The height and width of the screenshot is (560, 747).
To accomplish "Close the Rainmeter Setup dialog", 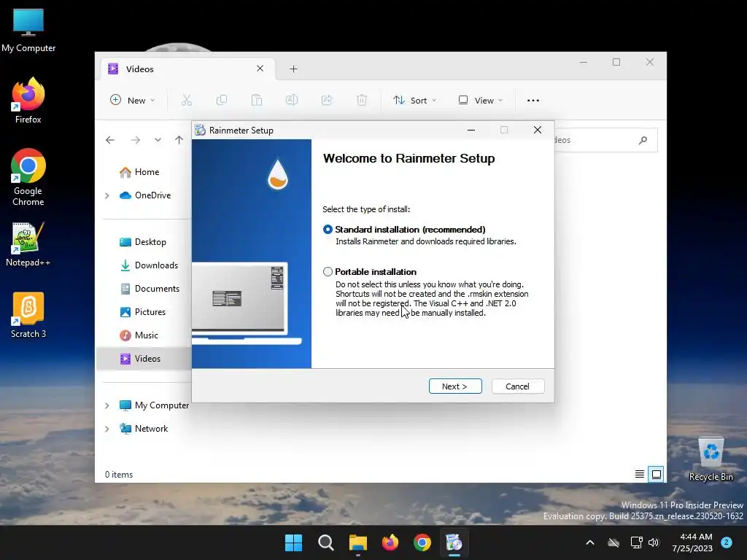I will pos(538,130).
